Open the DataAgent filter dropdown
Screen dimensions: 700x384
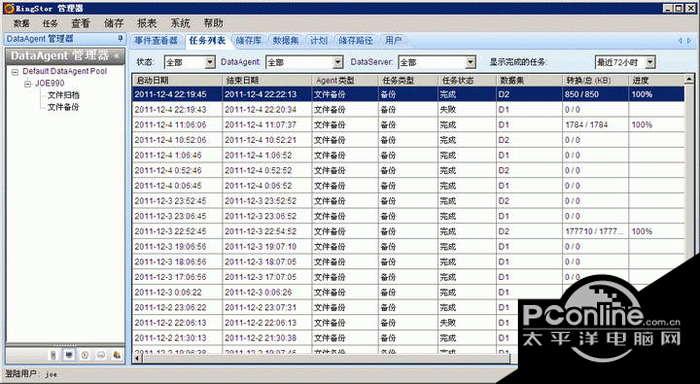(338, 63)
